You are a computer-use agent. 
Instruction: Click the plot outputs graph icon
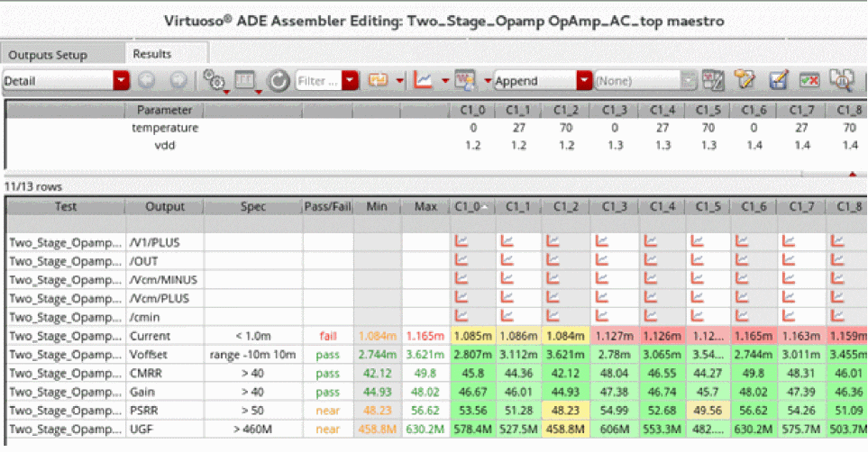(424, 80)
